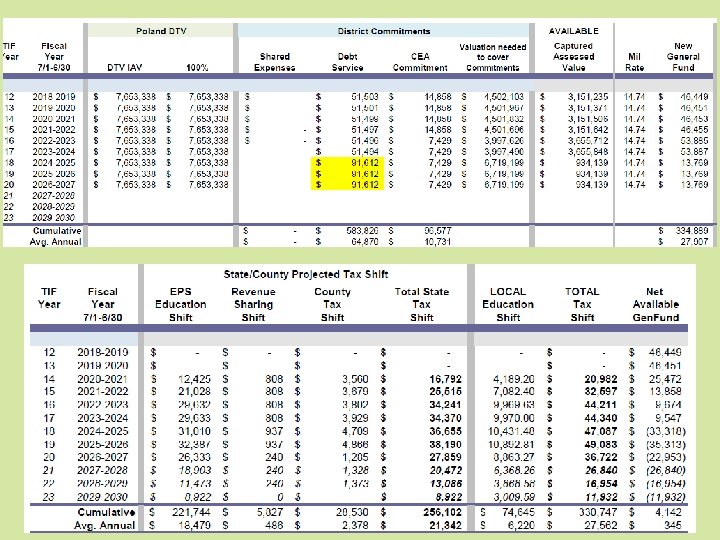Click cumulative Debt Service value 583,820
Image resolution: width=720 pixels, height=540 pixels.
(362, 231)
